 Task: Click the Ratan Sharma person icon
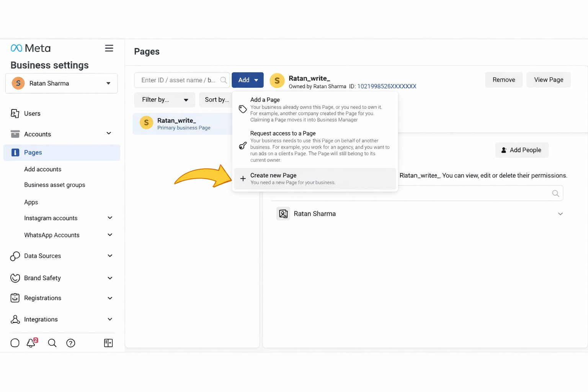point(283,214)
